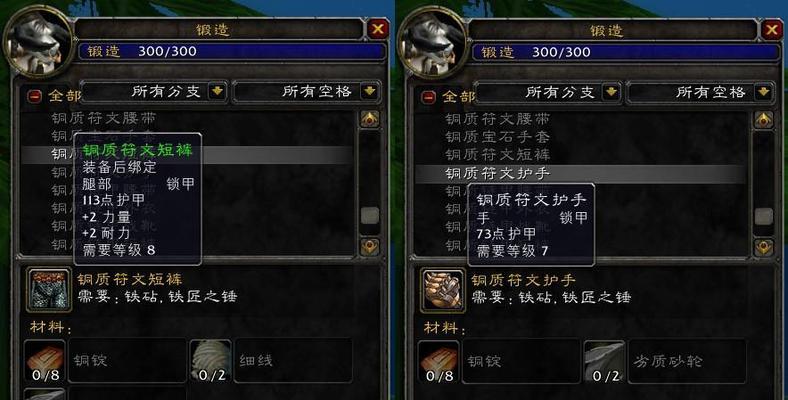Image resolution: width=788 pixels, height=400 pixels.
Task: Click the 铜质符文短裤 pants recipe icon
Action: 49,290
